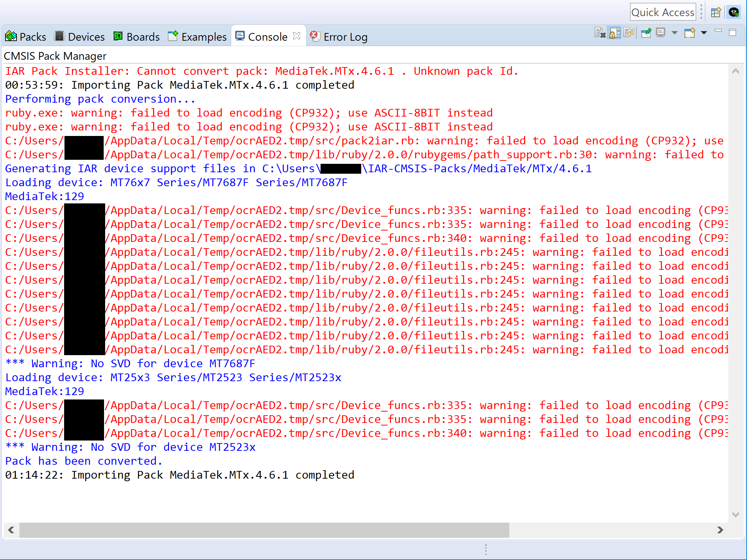
Task: Close the Console tab
Action: click(296, 36)
